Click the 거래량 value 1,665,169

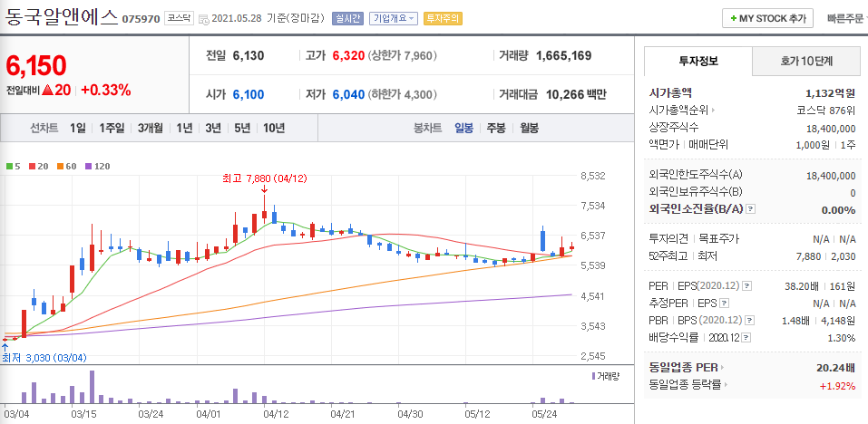click(563, 55)
